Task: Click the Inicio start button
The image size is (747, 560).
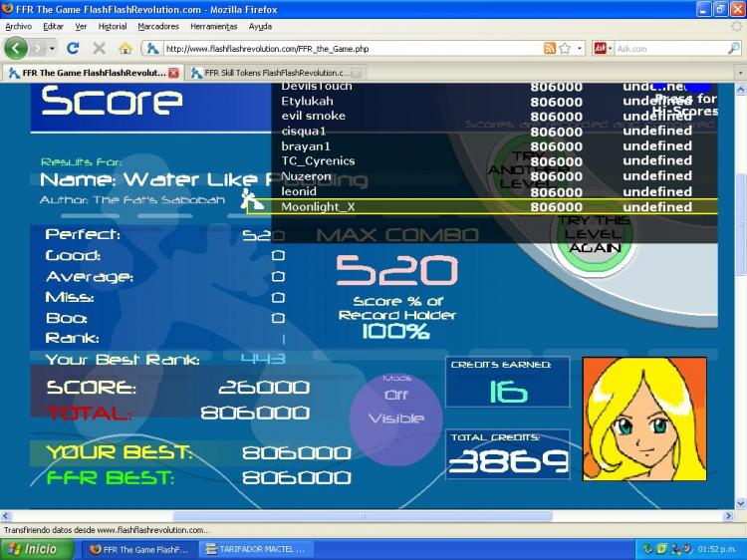Action: coord(37,549)
